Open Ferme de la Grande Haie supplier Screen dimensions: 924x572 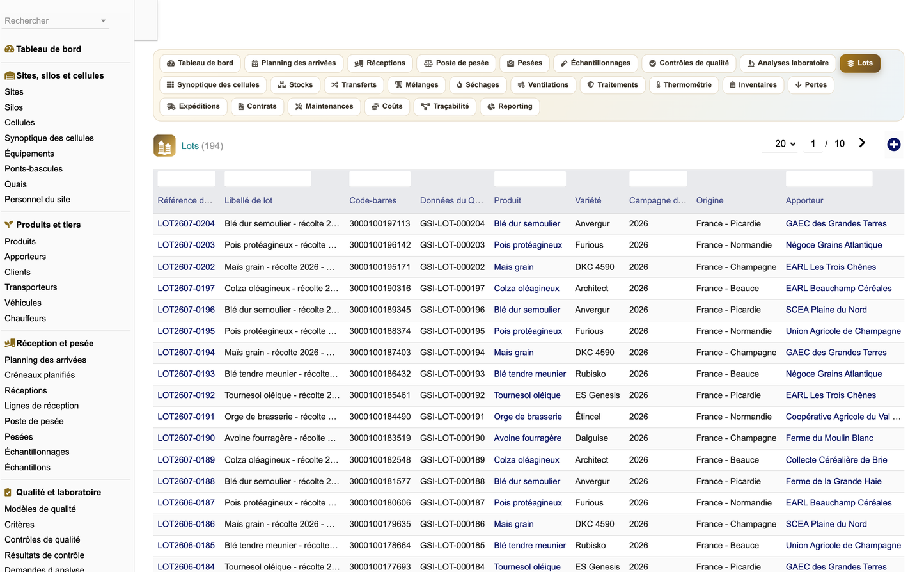[x=833, y=481]
